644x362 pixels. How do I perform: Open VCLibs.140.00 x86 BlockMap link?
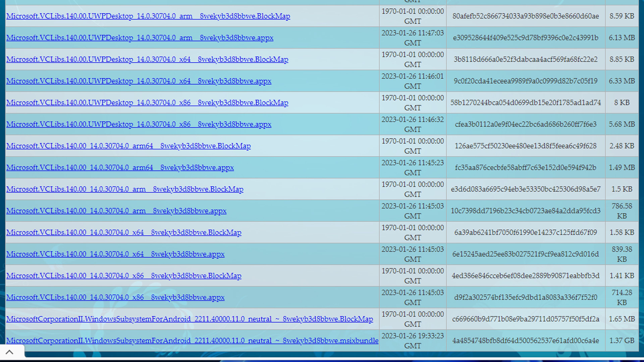click(124, 276)
